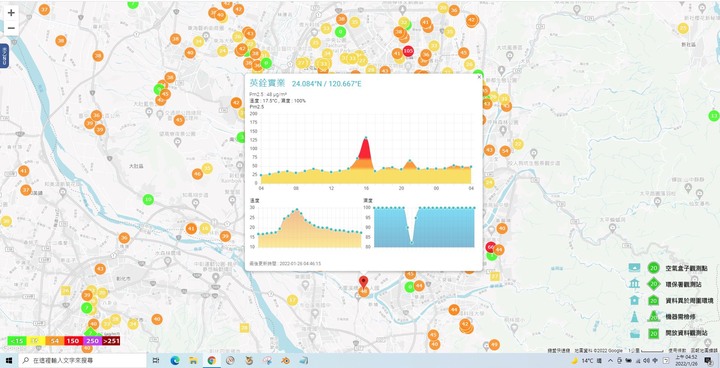Toggle 環保署觀測站 layer building icon
This screenshot has width=720, height=368.
pos(635,284)
